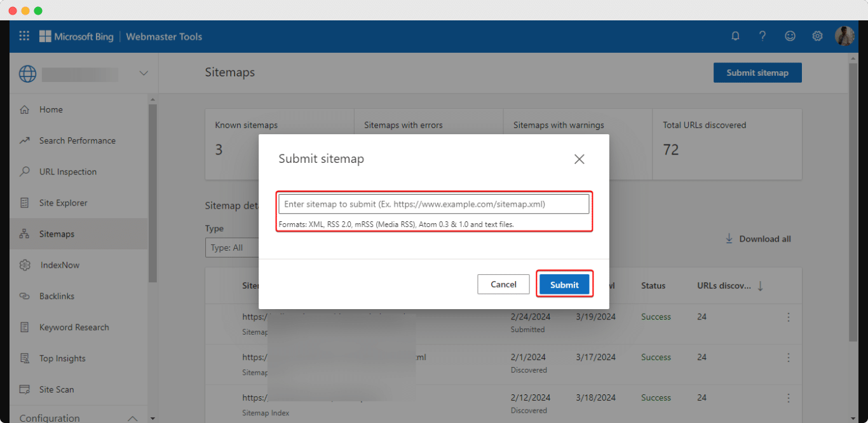Sort by URLs discovered column arrow

point(760,286)
